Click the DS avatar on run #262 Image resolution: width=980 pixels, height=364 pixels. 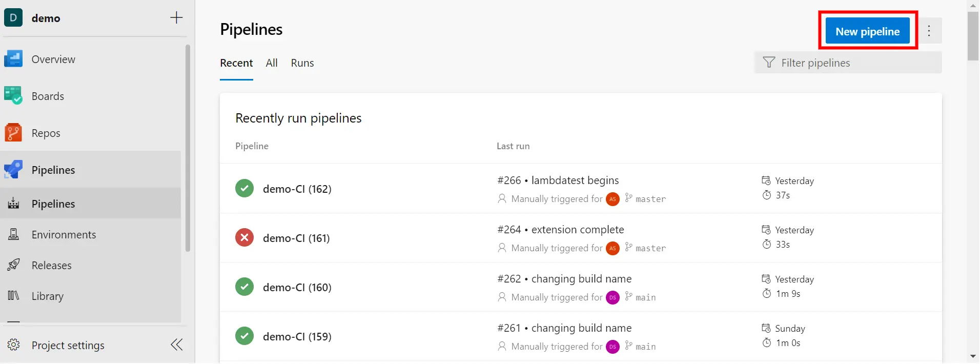pos(612,297)
